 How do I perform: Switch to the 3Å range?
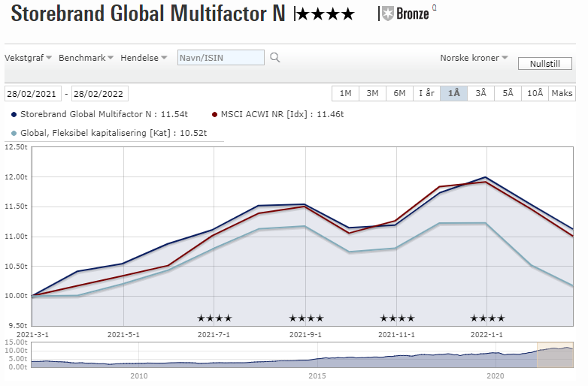480,93
